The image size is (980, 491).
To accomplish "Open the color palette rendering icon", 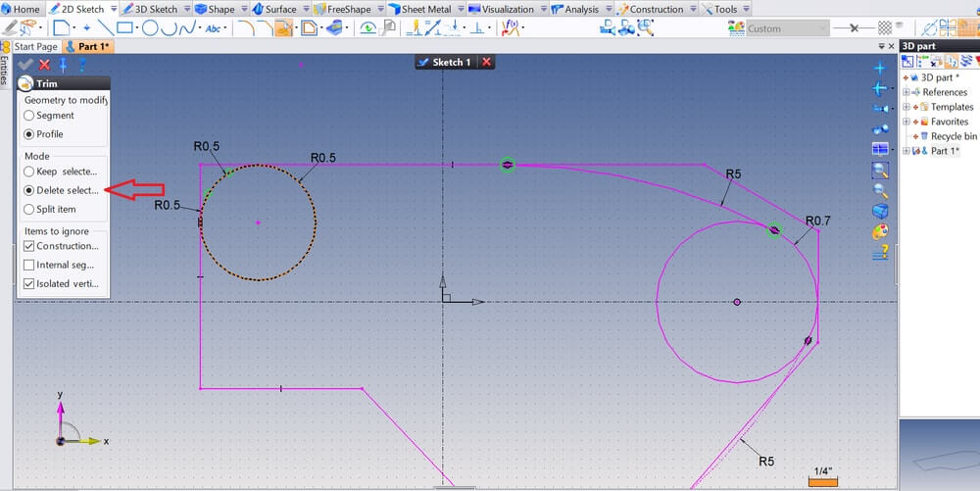I will pyautogui.click(x=879, y=232).
